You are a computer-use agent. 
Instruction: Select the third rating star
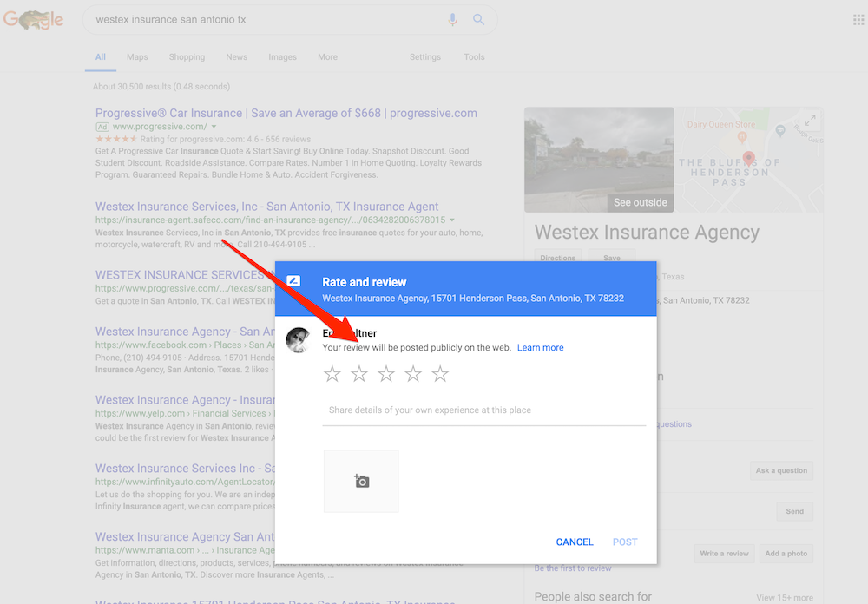click(386, 374)
